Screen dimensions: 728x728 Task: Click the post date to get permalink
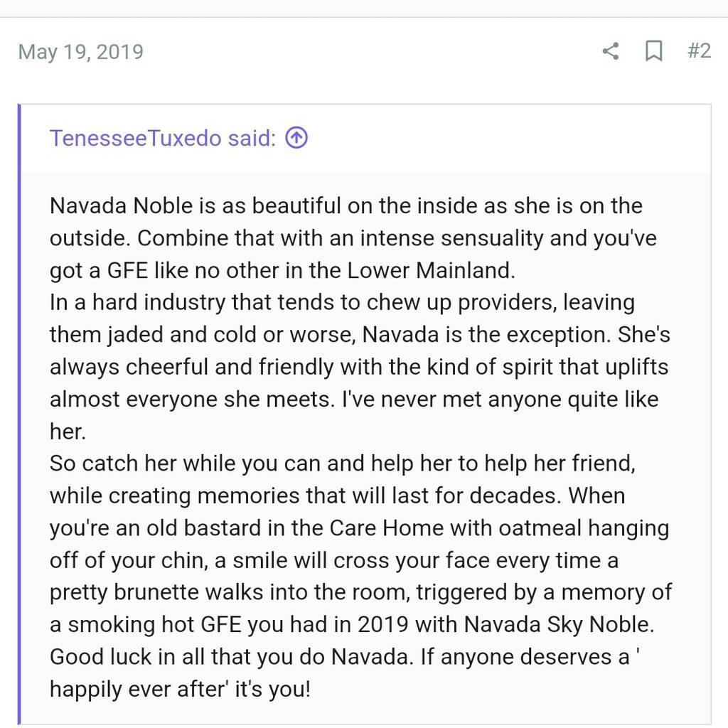point(80,51)
